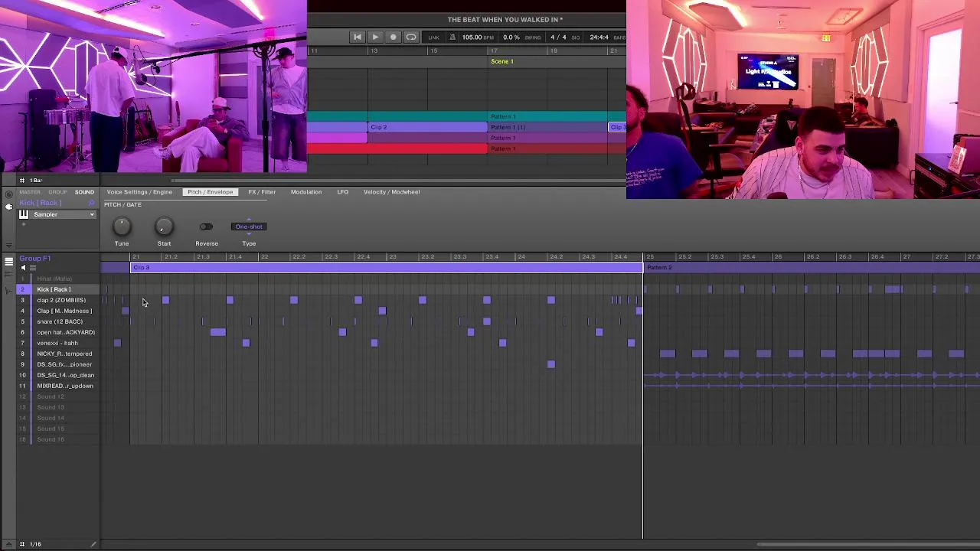The height and width of the screenshot is (551, 980).
Task: Select the venexxi - hahh sound slot
Action: [x=58, y=343]
